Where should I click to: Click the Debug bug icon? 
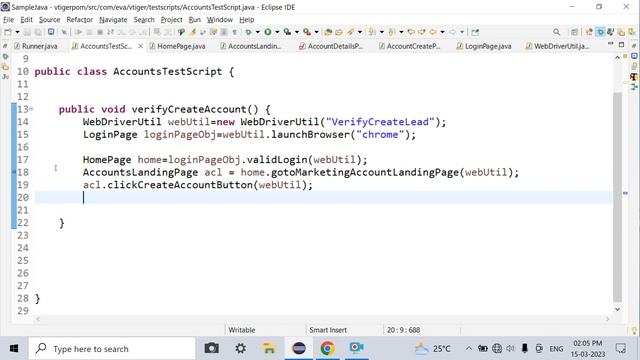point(248,32)
